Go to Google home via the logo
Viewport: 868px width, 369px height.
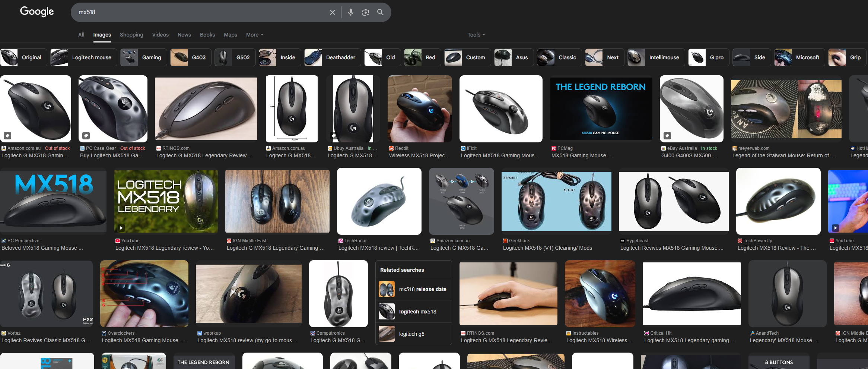pos(37,12)
